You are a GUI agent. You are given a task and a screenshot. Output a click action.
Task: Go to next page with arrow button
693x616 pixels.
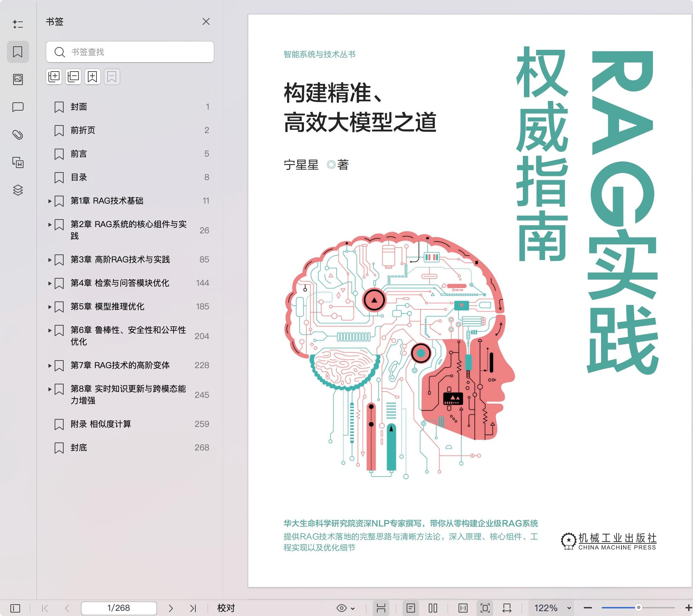click(171, 608)
